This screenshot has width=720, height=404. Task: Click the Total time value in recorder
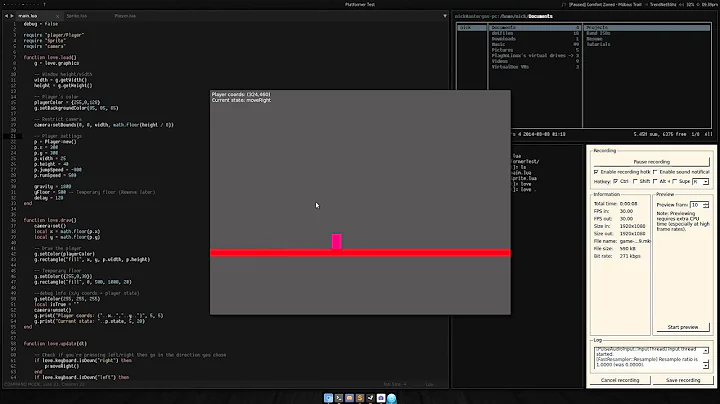(x=628, y=203)
